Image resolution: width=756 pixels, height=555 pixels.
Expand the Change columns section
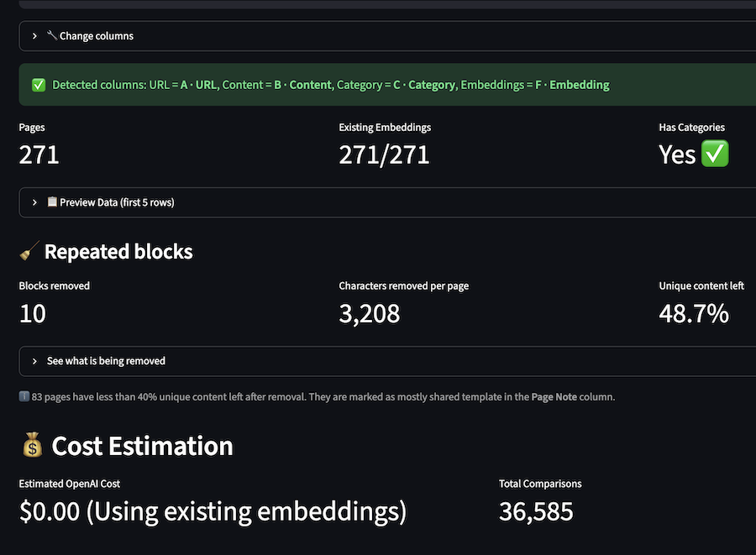click(x=387, y=36)
